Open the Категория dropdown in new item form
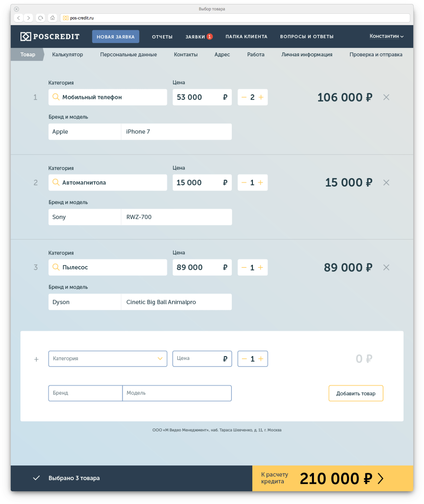Screen dimensions: 424x504 [108, 359]
